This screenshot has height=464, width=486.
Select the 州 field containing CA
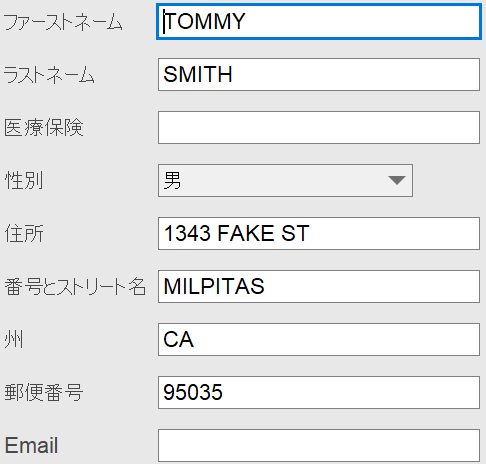[x=319, y=339]
